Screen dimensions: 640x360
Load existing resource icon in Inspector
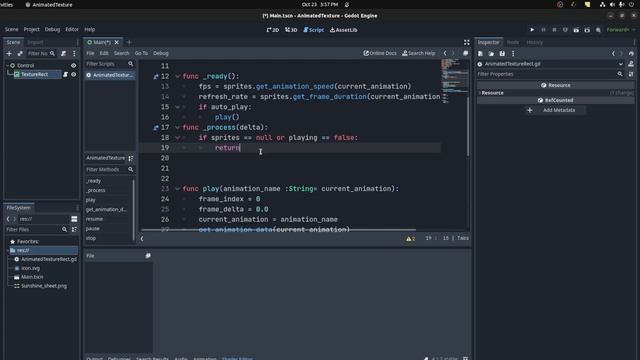coord(491,53)
